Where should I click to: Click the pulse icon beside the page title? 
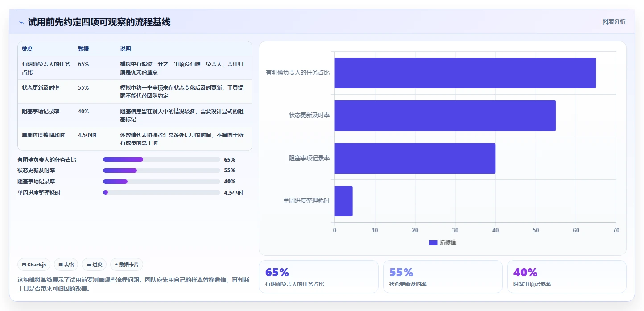pos(21,22)
